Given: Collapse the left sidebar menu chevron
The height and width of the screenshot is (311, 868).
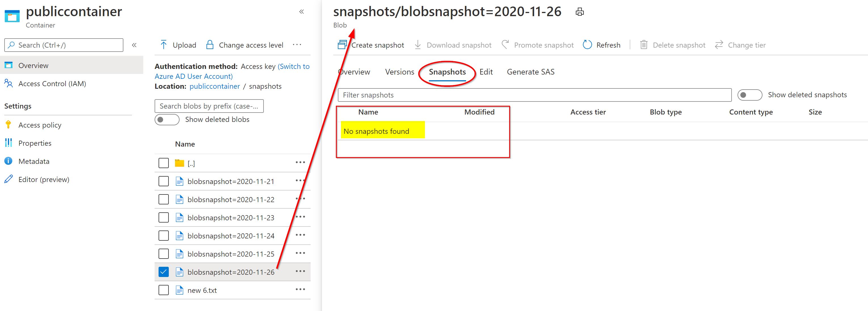Looking at the screenshot, I should click(x=134, y=45).
